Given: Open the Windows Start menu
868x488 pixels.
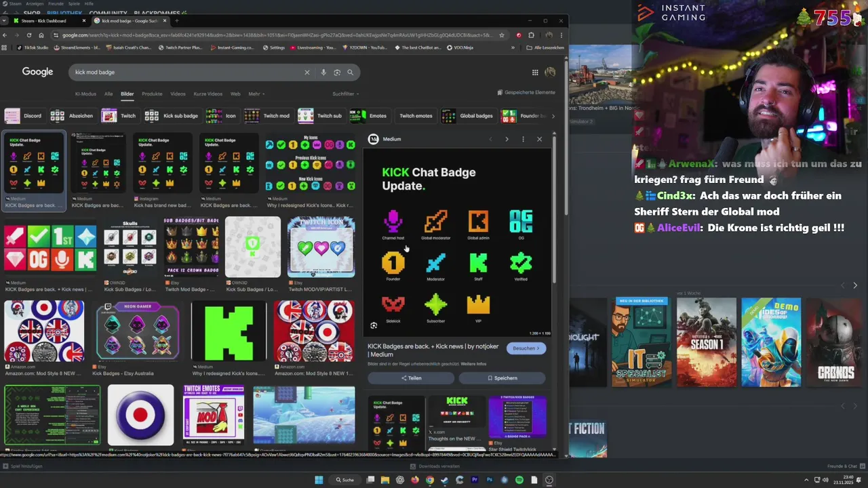Looking at the screenshot, I should pos(319,480).
